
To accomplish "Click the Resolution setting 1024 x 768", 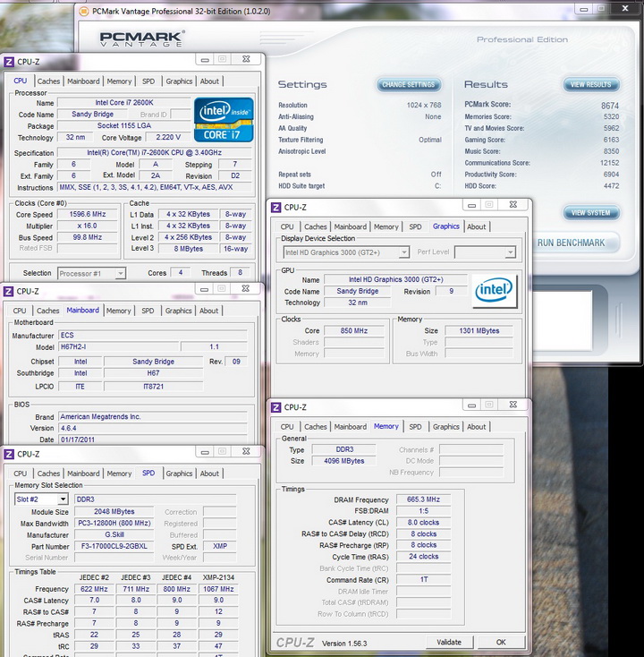I will 424,105.
